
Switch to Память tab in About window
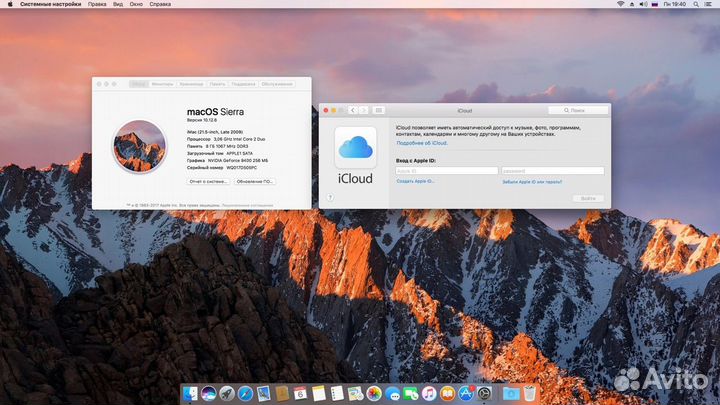pyautogui.click(x=217, y=84)
